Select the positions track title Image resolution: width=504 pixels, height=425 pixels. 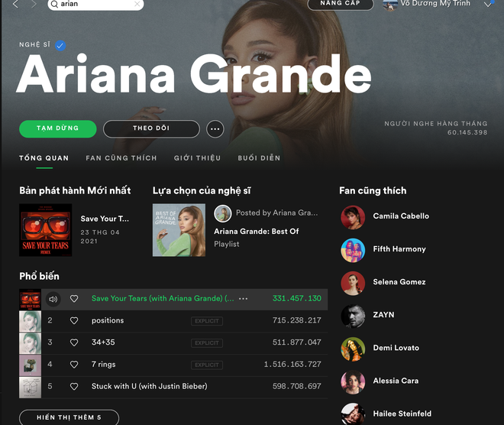[108, 320]
